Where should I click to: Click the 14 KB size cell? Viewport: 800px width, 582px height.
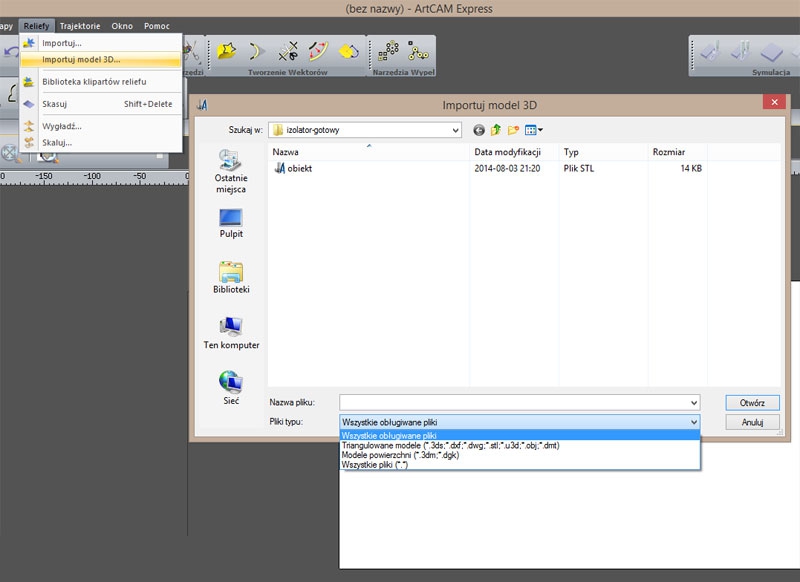click(x=691, y=168)
